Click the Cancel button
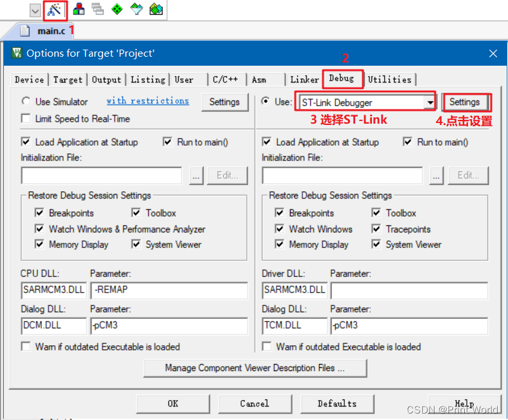The width and height of the screenshot is (508, 420). pyautogui.click(x=255, y=404)
